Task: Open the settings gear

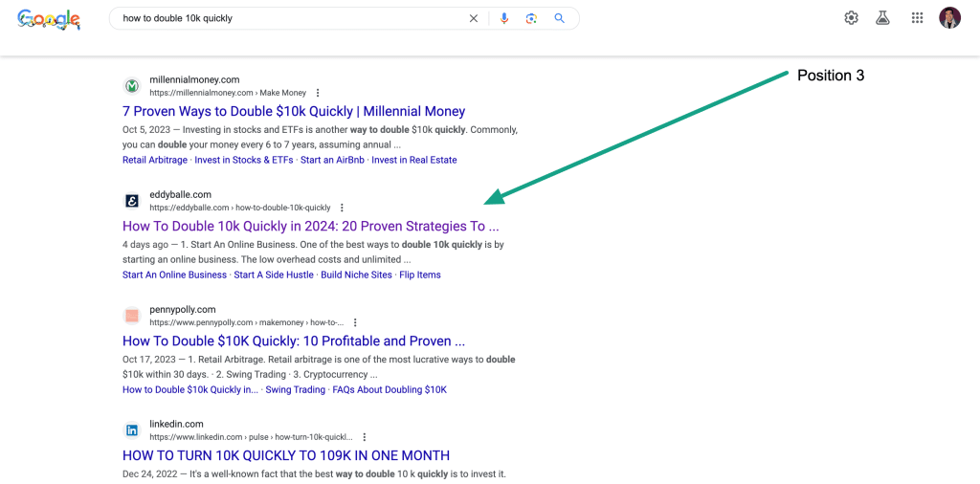Action: 851,18
